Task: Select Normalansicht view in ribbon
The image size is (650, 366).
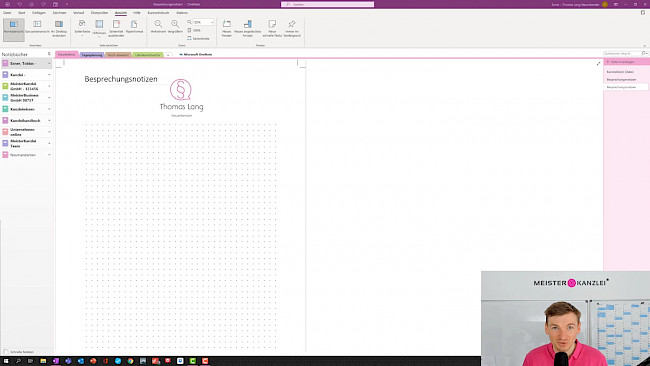Action: 14,29
